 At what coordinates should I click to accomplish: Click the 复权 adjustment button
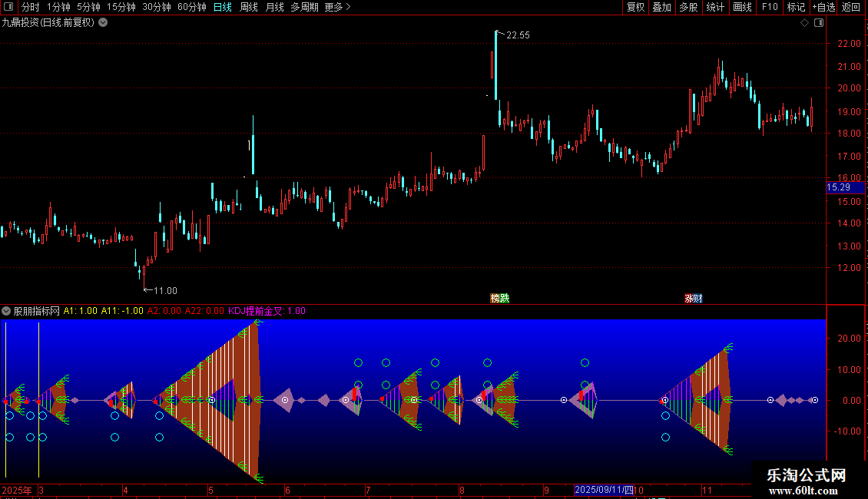[635, 7]
